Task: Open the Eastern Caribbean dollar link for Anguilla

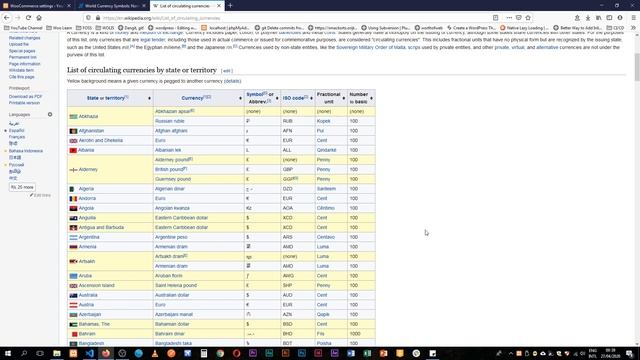Action: click(x=182, y=218)
